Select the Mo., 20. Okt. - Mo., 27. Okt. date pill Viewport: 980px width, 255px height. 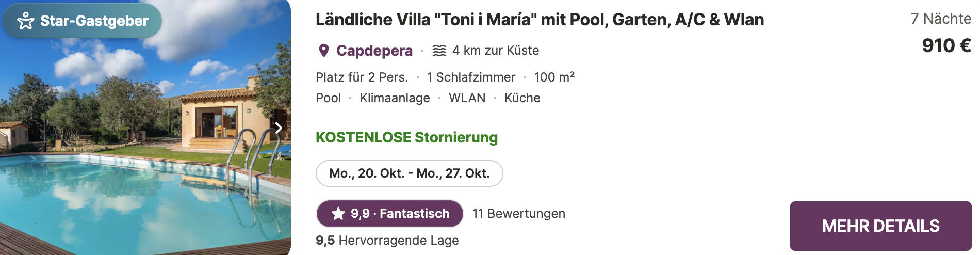click(x=410, y=173)
